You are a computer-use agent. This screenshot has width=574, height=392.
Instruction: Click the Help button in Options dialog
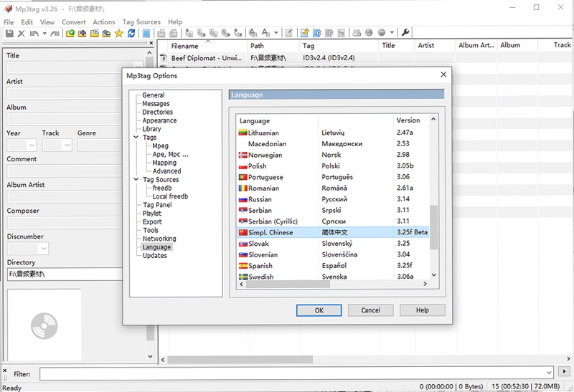coord(422,310)
